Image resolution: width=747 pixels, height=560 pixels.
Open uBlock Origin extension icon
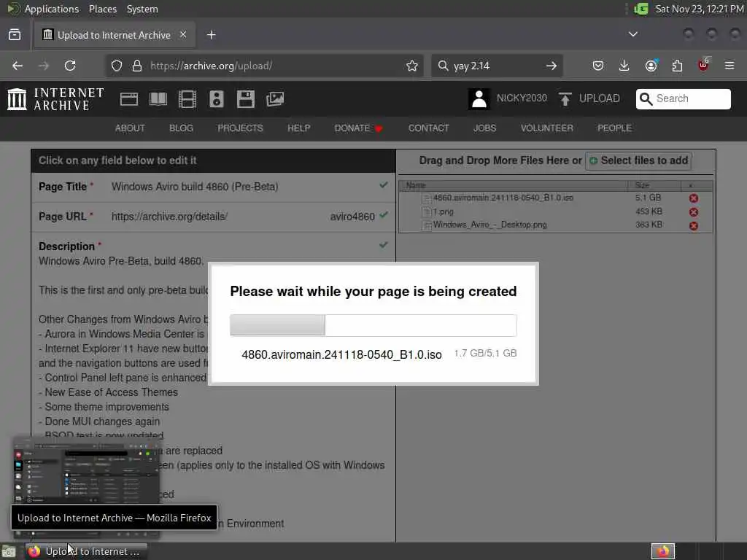point(704,65)
